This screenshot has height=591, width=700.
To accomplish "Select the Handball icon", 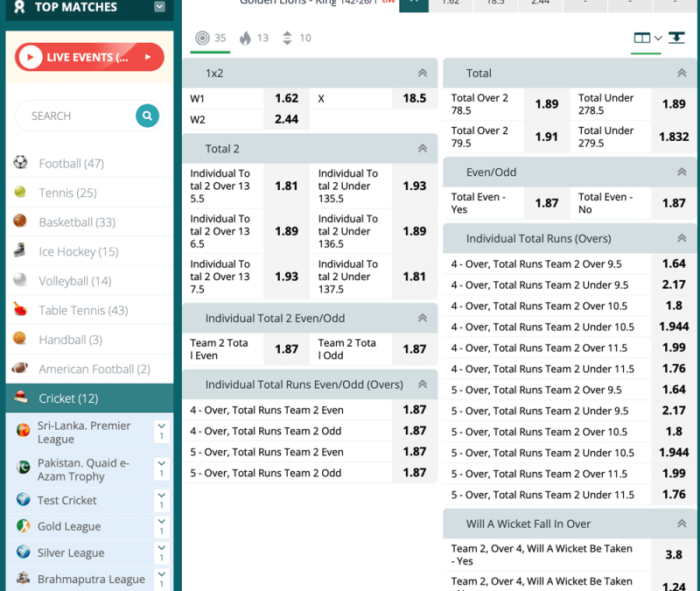I will pos(19,338).
